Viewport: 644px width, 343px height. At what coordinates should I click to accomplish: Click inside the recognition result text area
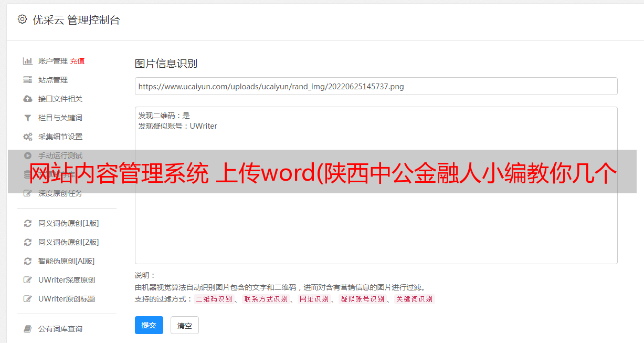376,185
